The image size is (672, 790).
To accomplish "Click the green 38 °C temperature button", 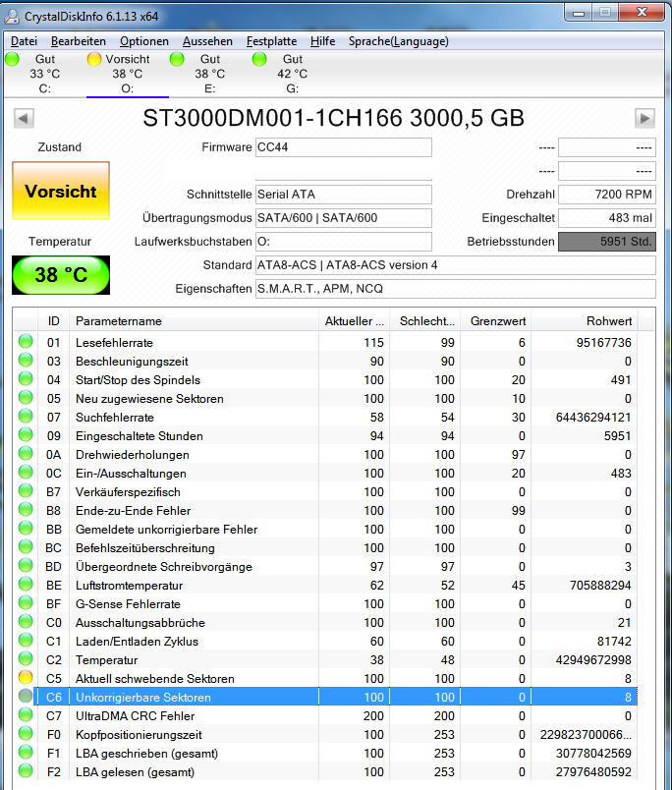I will click(61, 275).
